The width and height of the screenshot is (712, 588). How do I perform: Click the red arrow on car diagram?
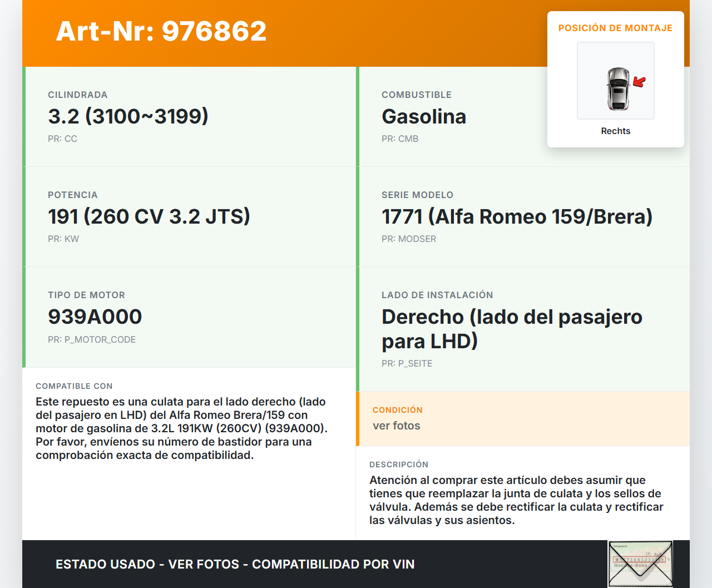click(639, 82)
